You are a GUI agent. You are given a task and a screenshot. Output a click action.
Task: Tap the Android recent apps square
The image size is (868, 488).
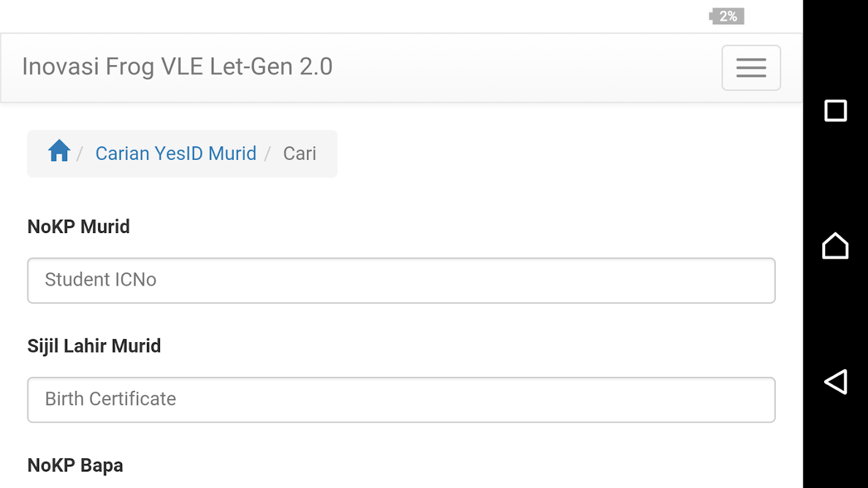coord(835,111)
